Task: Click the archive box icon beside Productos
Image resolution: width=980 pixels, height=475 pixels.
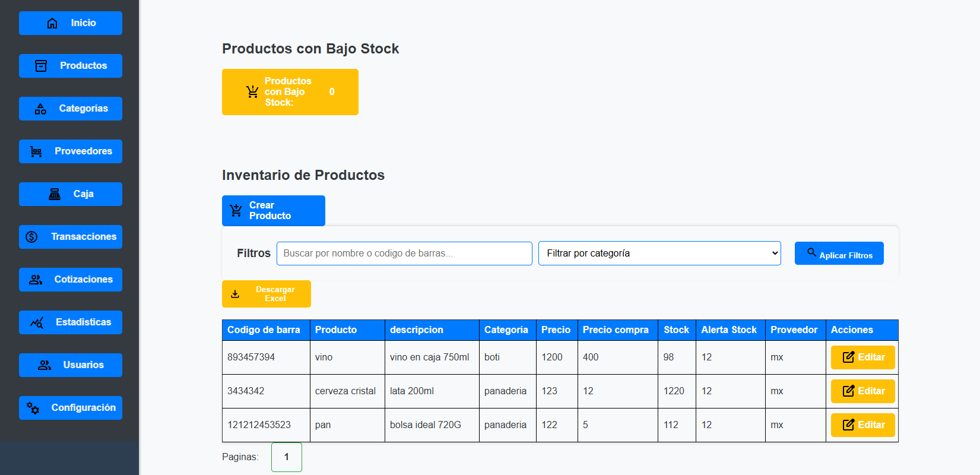Action: [x=41, y=66]
